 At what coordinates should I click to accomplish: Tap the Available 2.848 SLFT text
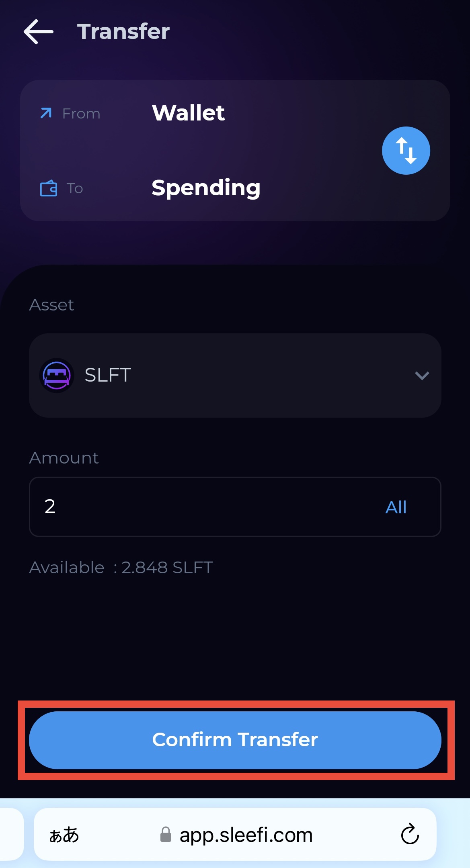click(121, 568)
